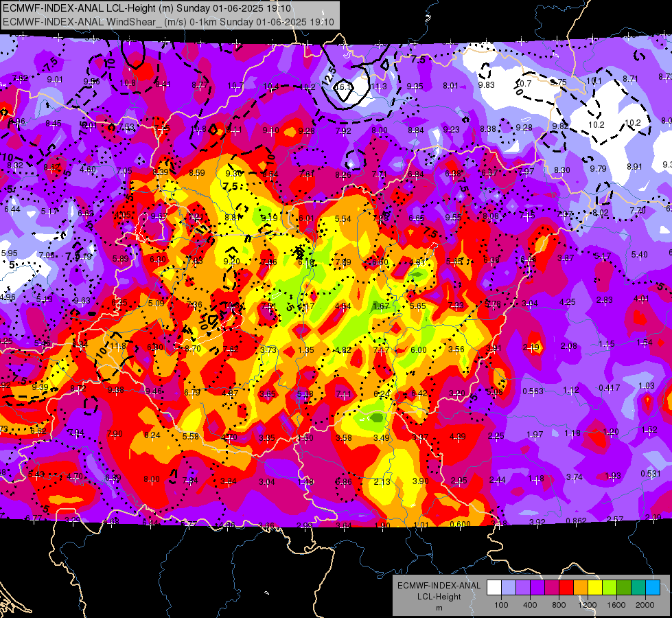Click the wind shear value 11.8
The height and width of the screenshot is (618, 672).
(x=118, y=346)
